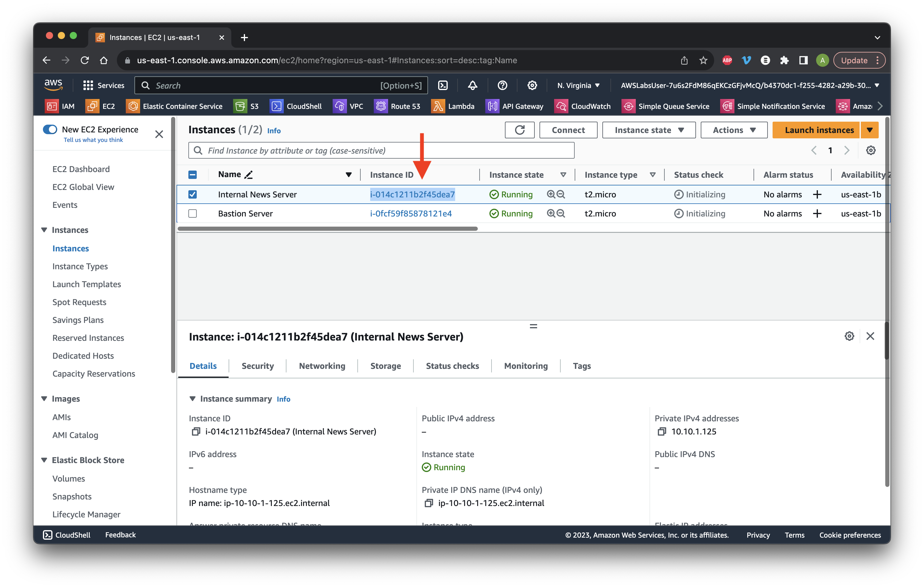Open the CloudWatch shortcut
Image resolution: width=924 pixels, height=588 pixels.
pyautogui.click(x=582, y=106)
